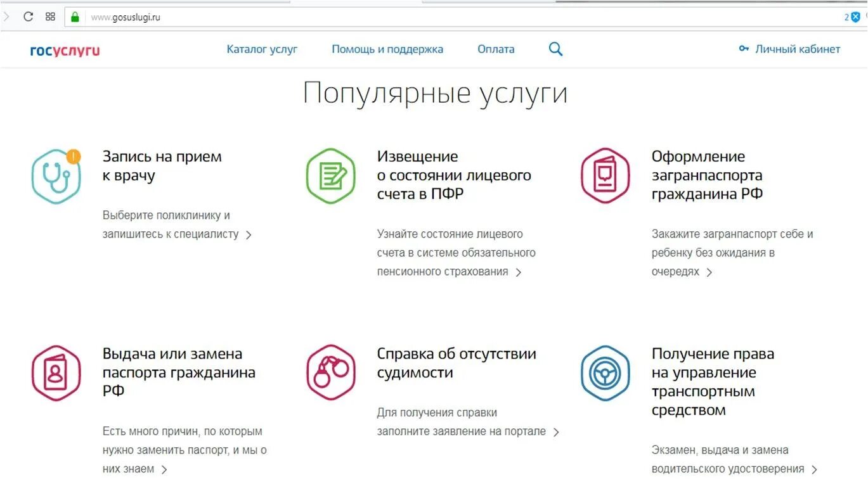This screenshot has height=489, width=868.
Task: Click description 'Узнайте состояние лицевого счета'
Action: pos(457,253)
